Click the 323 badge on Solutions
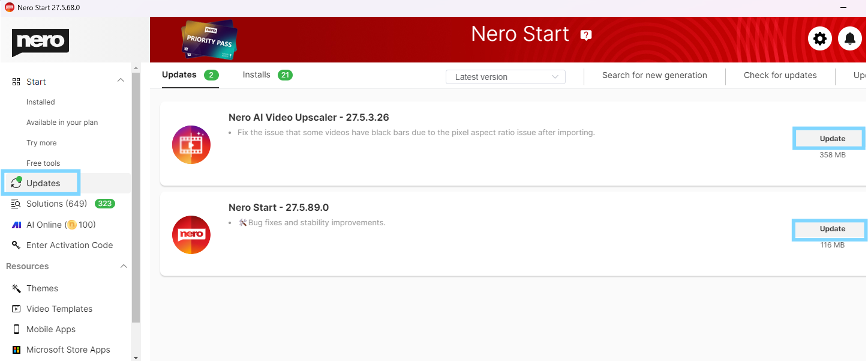 pyautogui.click(x=105, y=204)
